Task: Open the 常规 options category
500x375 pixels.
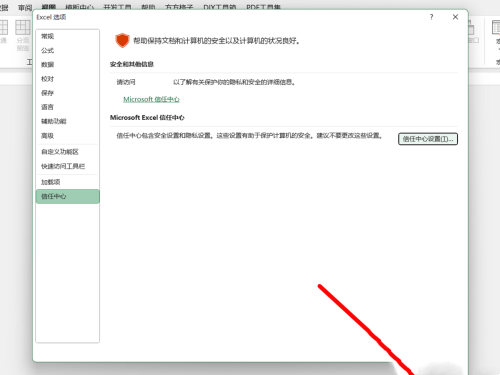Action: click(68, 36)
